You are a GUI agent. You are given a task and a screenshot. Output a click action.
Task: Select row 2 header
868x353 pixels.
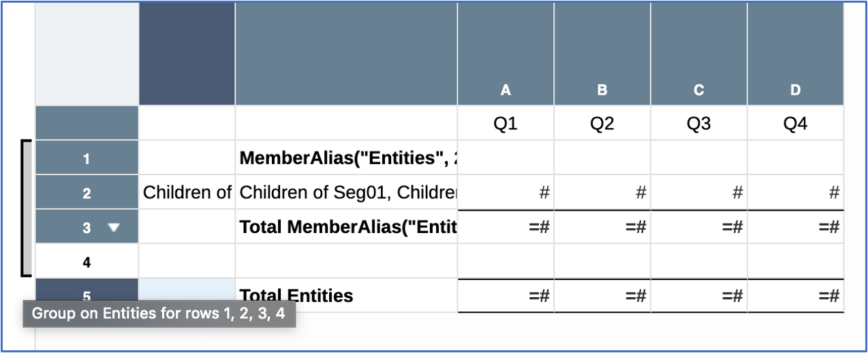87,194
